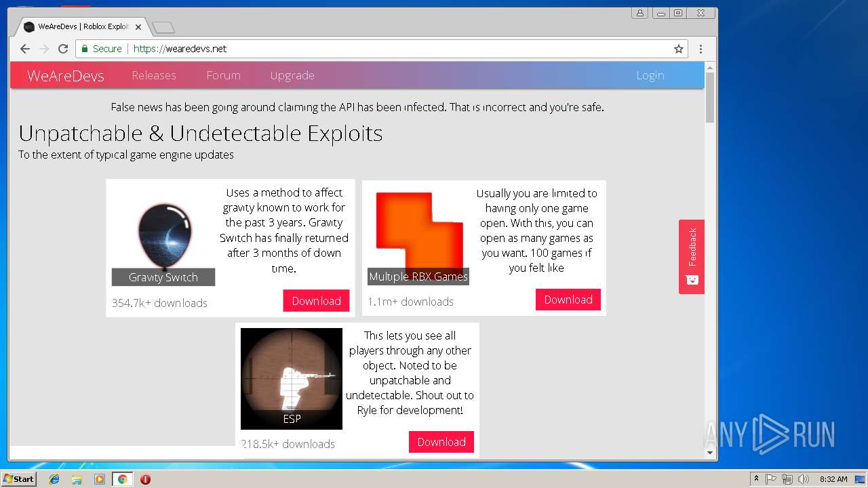Click the false news notice text
This screenshot has height=488, width=868.
tap(357, 107)
